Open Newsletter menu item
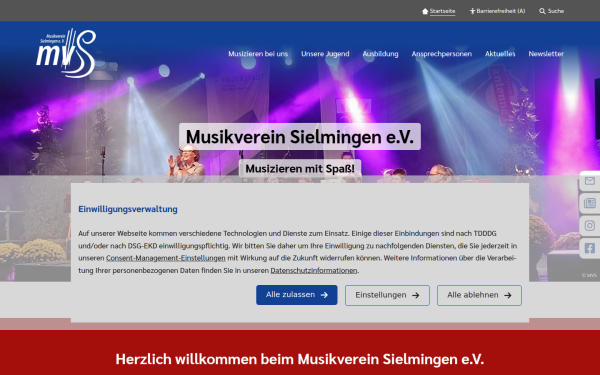The width and height of the screenshot is (600, 375). 546,54
